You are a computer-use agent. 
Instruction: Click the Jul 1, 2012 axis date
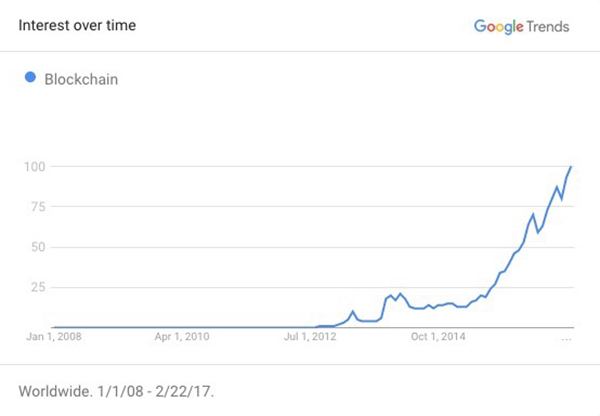310,338
